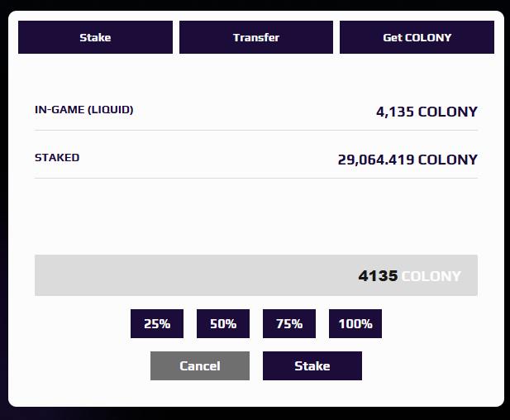Viewport: 510px width, 420px height.
Task: Click the STAKED label
Action: pos(57,157)
